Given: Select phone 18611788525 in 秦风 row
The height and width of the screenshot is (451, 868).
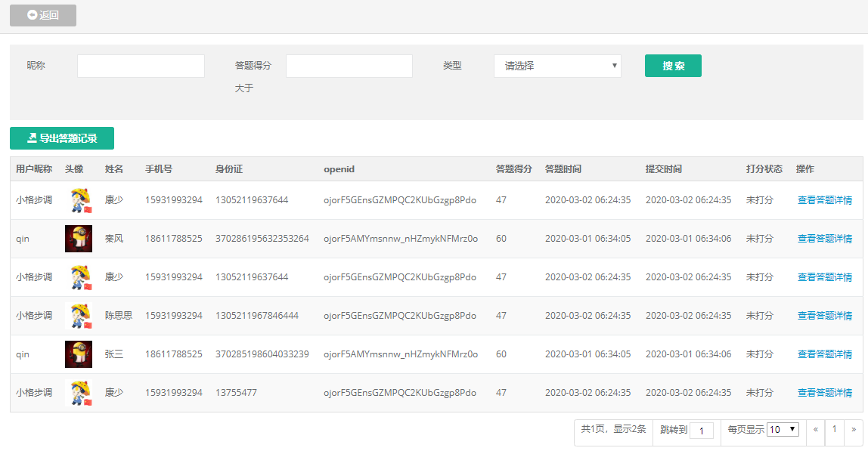Looking at the screenshot, I should pyautogui.click(x=174, y=239).
